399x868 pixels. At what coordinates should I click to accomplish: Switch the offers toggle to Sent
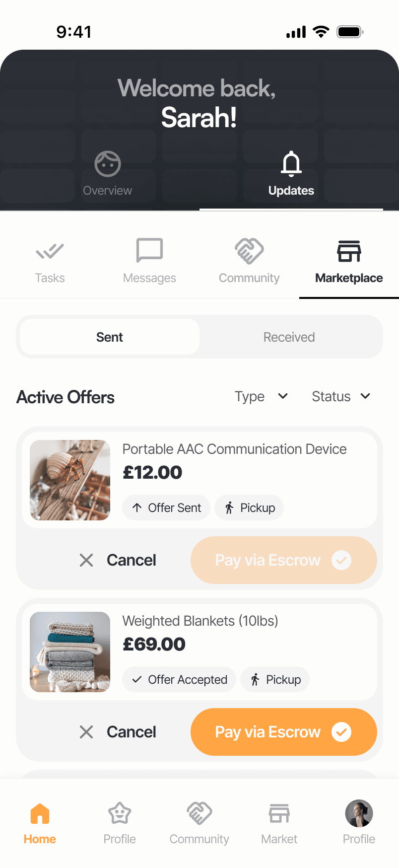[110, 337]
